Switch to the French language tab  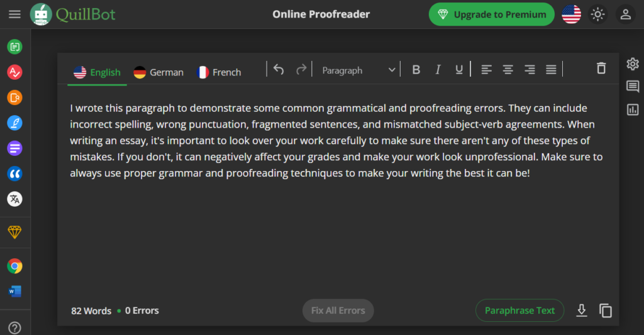[219, 72]
